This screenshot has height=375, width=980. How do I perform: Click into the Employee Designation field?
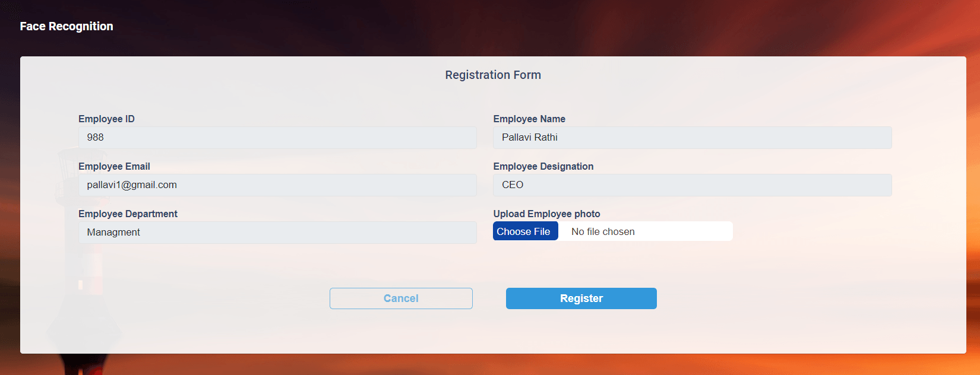click(692, 185)
